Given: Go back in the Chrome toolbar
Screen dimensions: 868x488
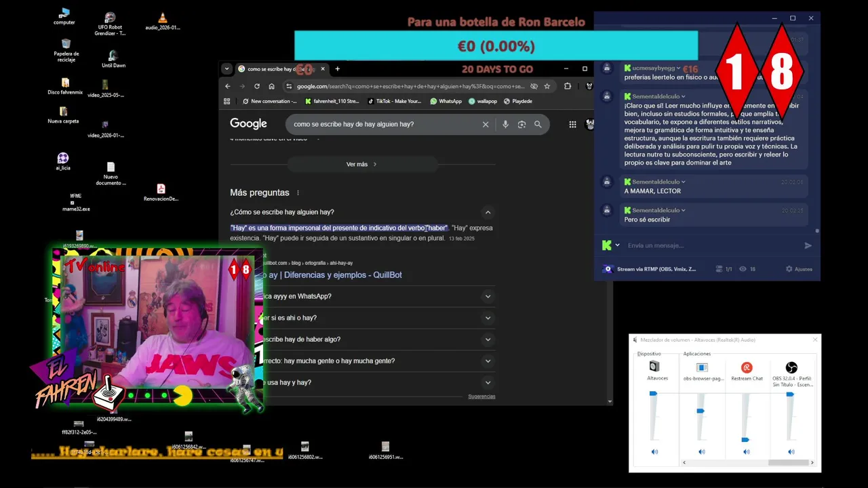Looking at the screenshot, I should pos(228,86).
